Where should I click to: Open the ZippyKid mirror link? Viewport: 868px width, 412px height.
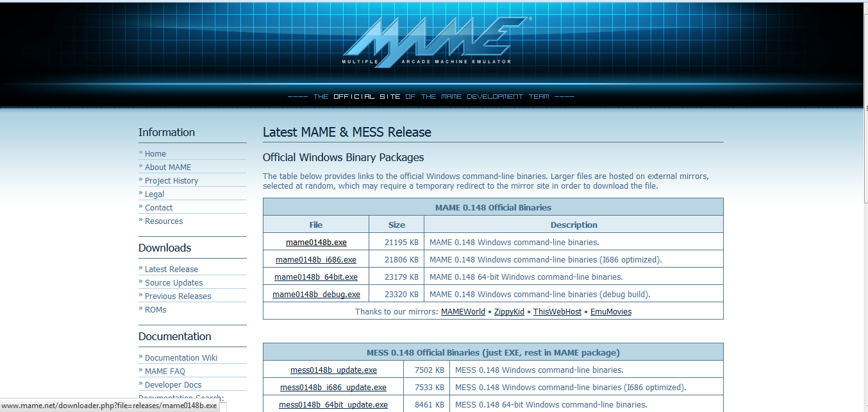pyautogui.click(x=509, y=311)
